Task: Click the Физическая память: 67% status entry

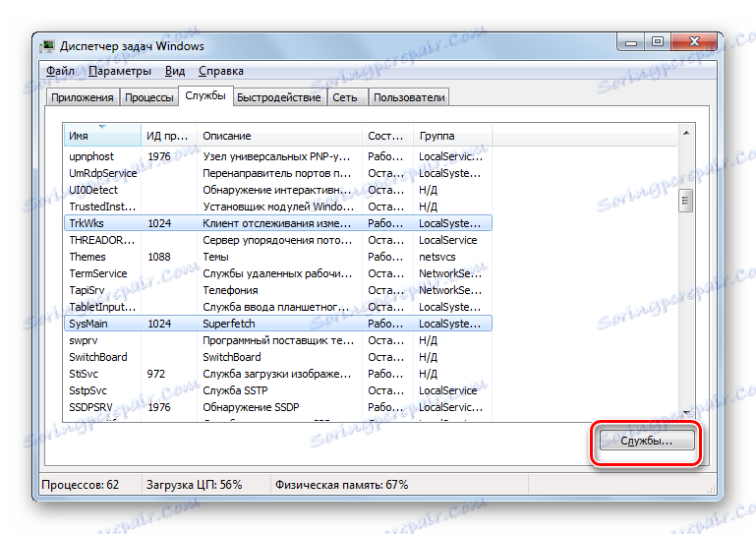Action: [x=341, y=484]
